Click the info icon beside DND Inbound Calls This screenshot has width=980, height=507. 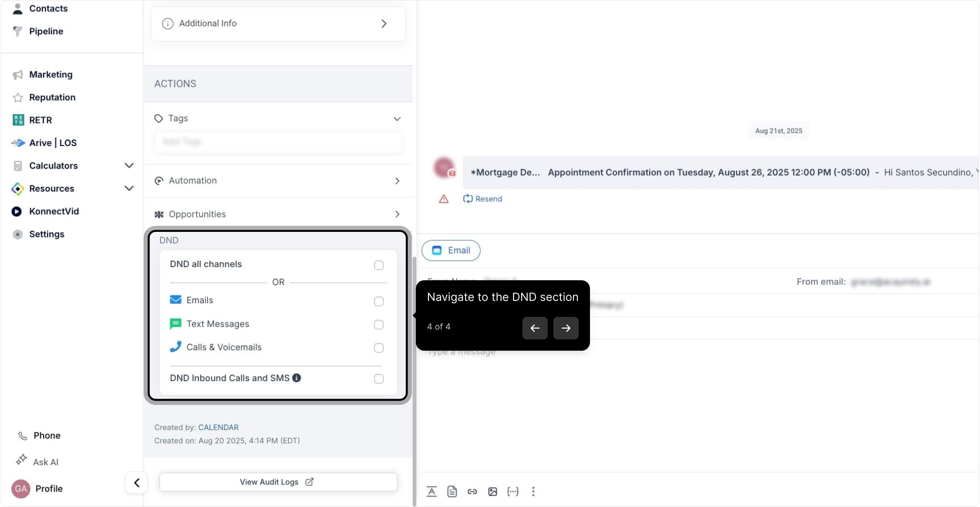(x=297, y=378)
